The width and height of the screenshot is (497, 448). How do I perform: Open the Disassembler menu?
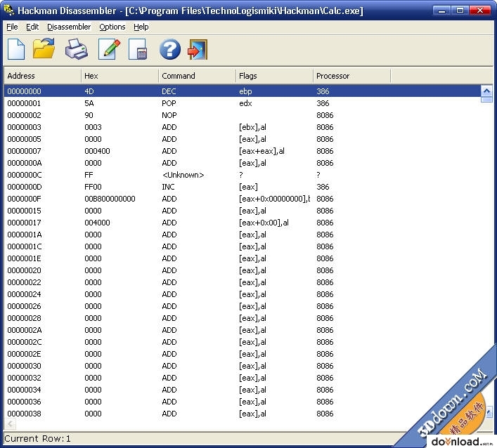pos(69,27)
